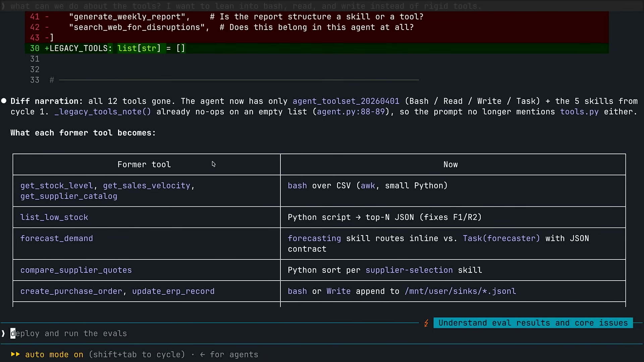Image resolution: width=644 pixels, height=362 pixels.
Task: Click the hash comment marker on line 33
Action: tap(52, 80)
